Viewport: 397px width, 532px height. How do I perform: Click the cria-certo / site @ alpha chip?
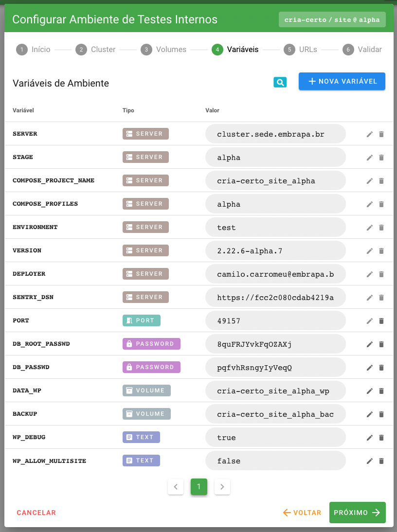(332, 19)
